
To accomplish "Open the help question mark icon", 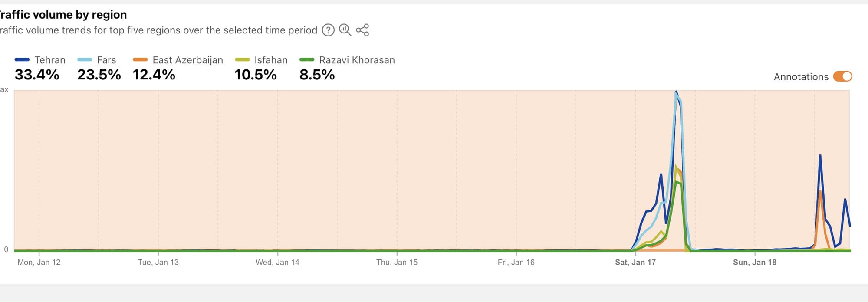I will 328,30.
